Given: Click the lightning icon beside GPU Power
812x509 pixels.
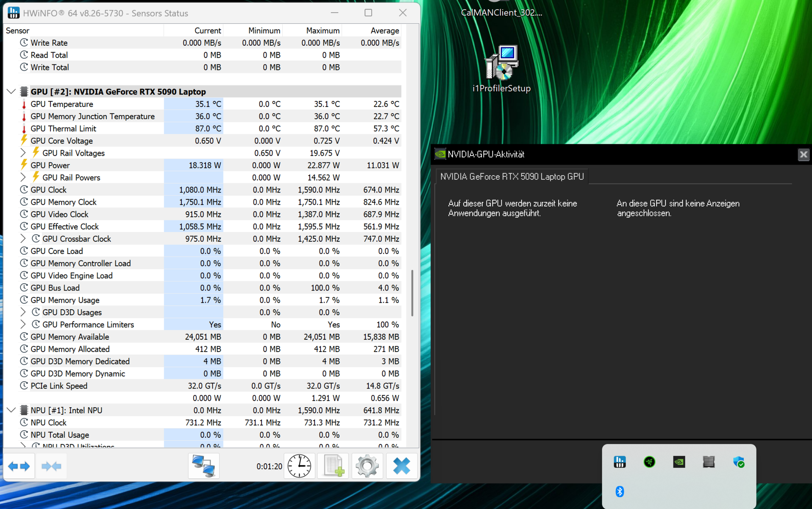Looking at the screenshot, I should click(24, 165).
